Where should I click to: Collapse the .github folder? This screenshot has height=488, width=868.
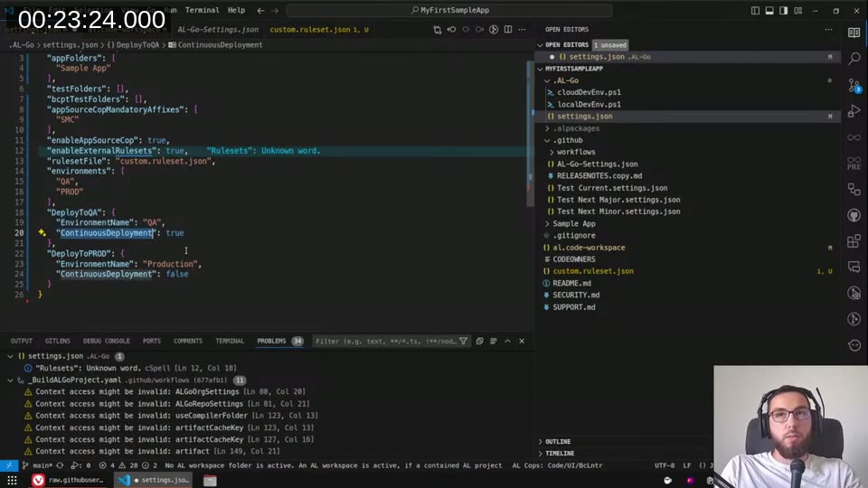click(x=548, y=141)
